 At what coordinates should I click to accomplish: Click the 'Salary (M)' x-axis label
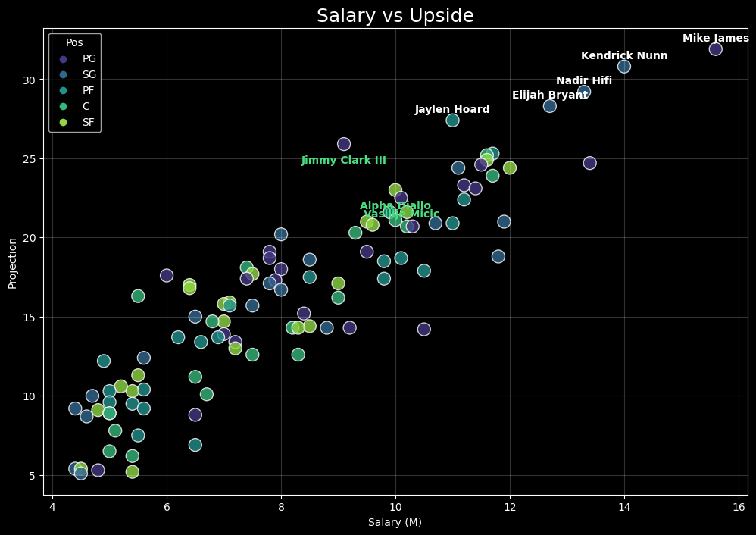pyautogui.click(x=395, y=522)
